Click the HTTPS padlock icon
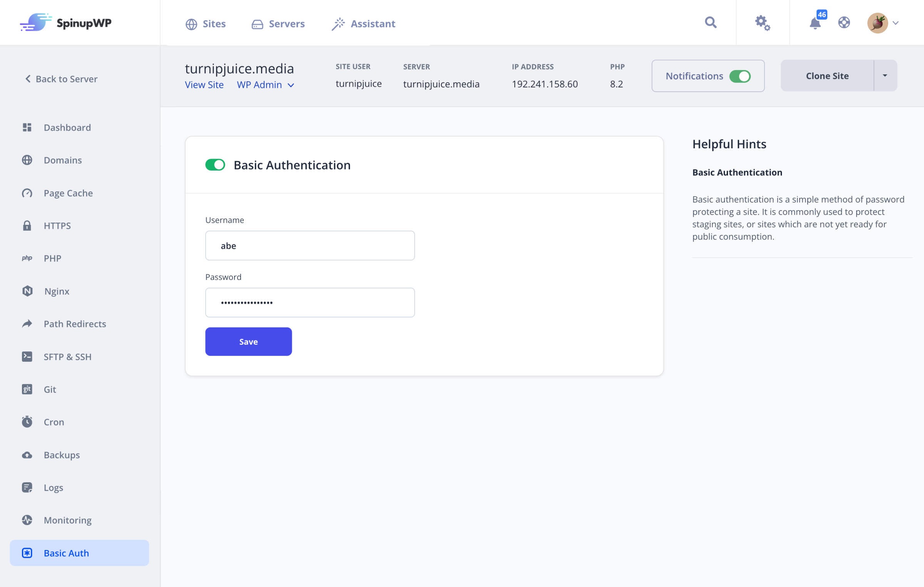The image size is (924, 587). point(27,225)
